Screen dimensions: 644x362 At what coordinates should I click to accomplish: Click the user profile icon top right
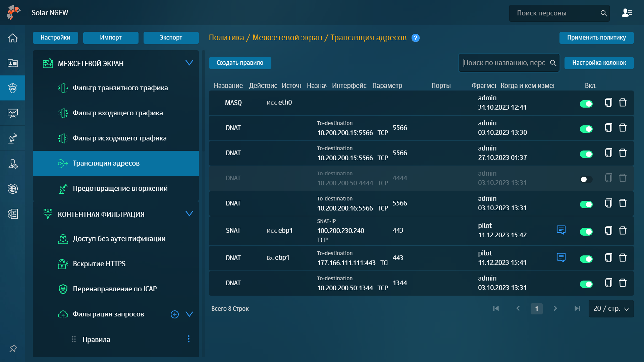[x=627, y=13]
